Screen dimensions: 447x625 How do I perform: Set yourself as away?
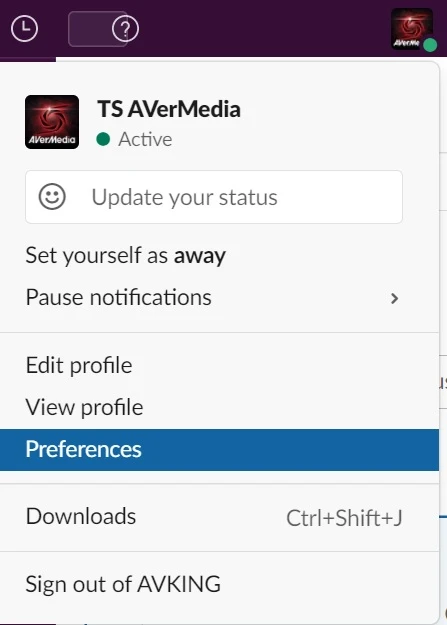pos(219,256)
